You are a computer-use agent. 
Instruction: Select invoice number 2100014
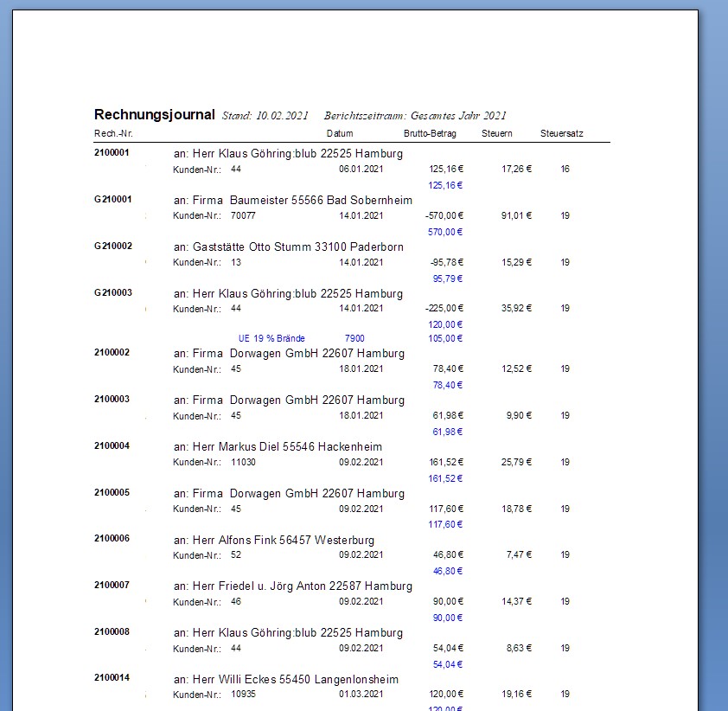coord(112,679)
